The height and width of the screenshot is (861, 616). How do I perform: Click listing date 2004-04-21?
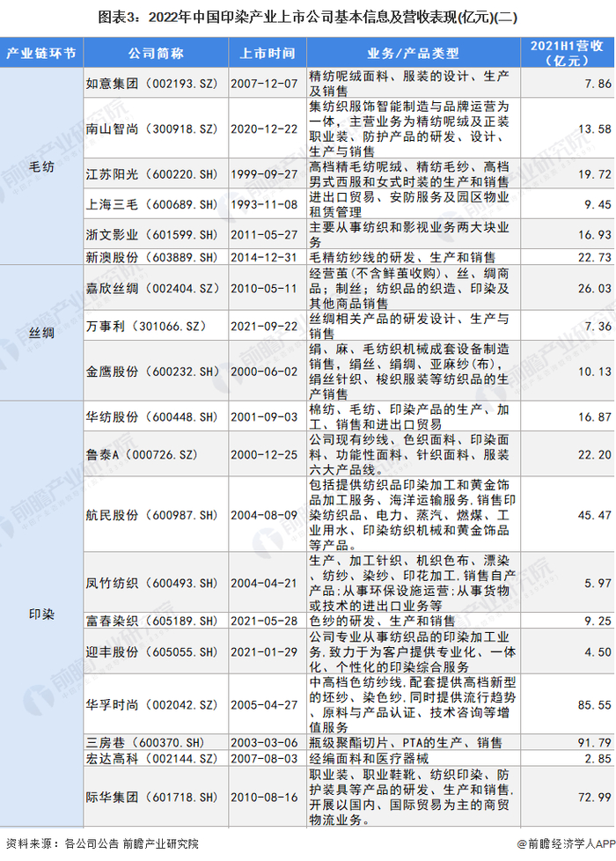click(264, 583)
